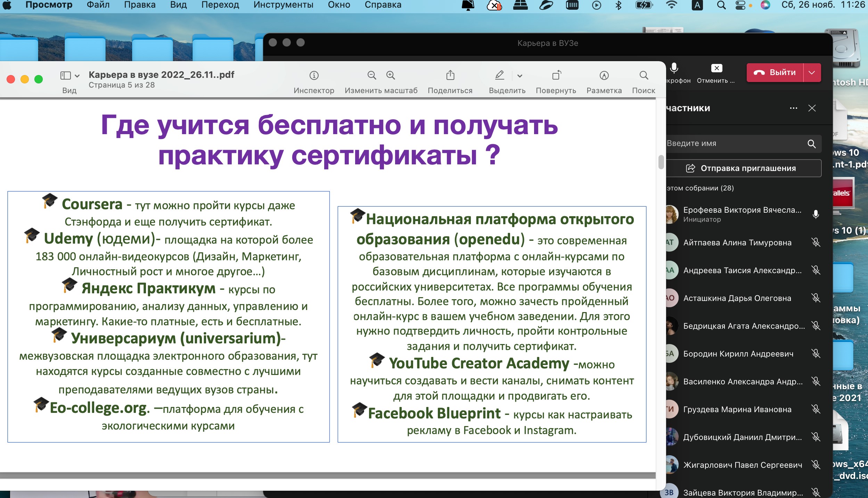Viewport: 868px width, 498px height.
Task: Open the Вид menu in menu bar
Action: pyautogui.click(x=178, y=5)
